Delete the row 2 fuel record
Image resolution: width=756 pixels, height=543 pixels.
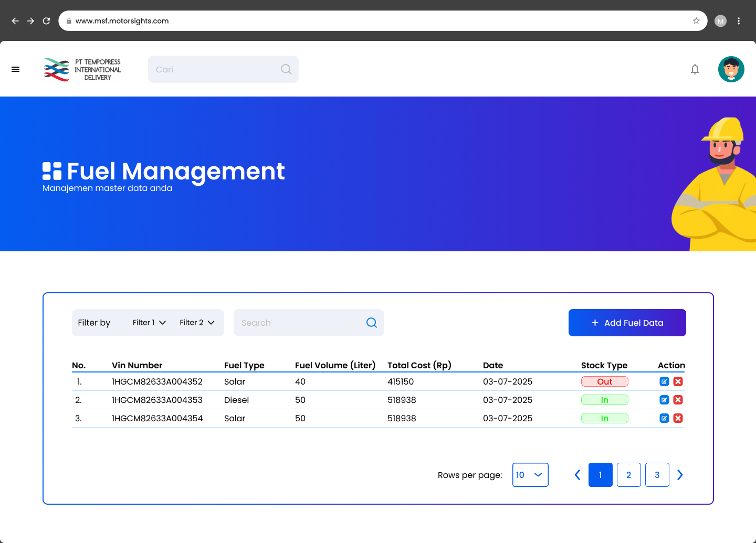pos(678,400)
